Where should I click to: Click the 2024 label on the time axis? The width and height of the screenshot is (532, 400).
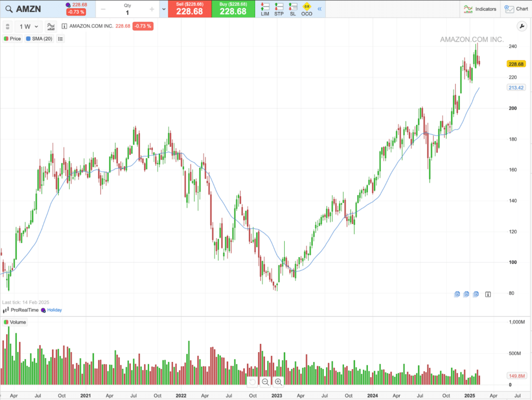(x=373, y=396)
